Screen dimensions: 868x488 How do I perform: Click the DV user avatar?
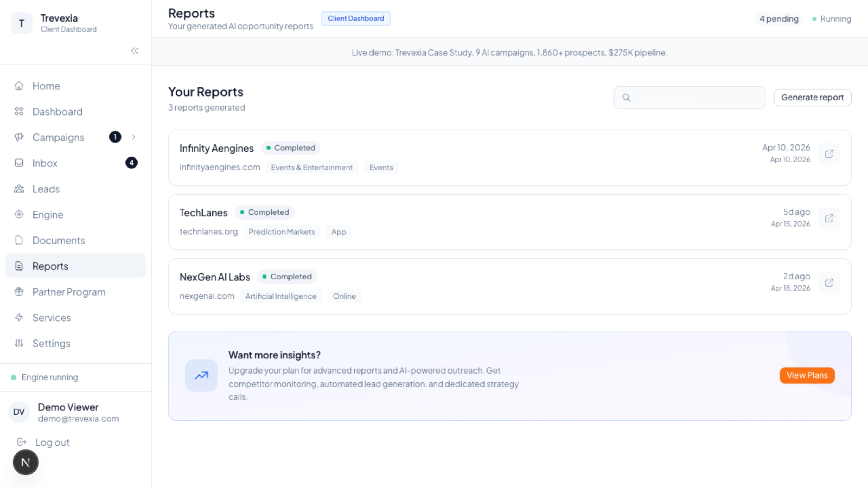pos(19,412)
